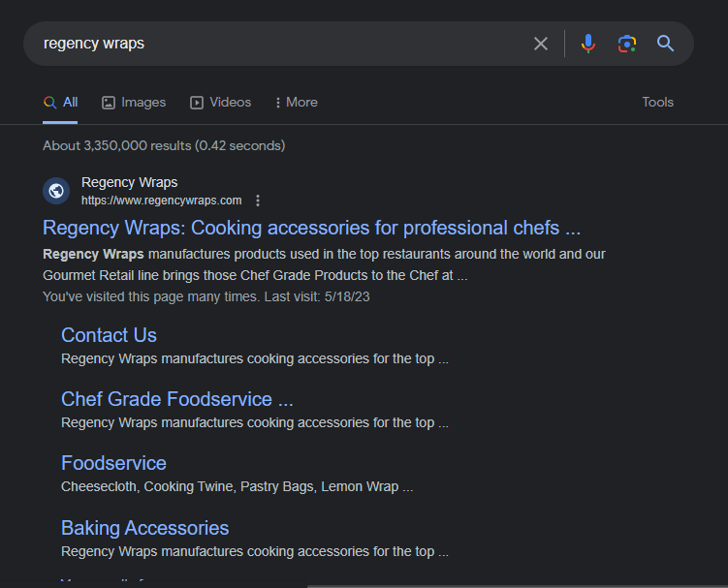Screen dimensions: 728x588
Task: Click the Regency Wraps globe favicon
Action: pyautogui.click(x=56, y=191)
